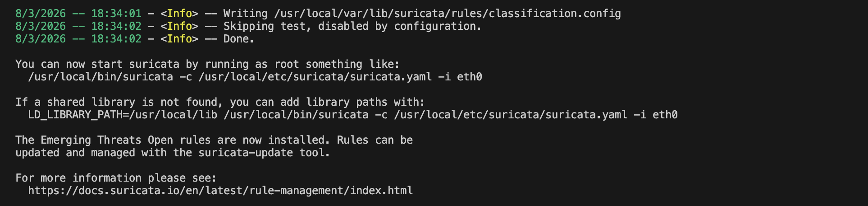The width and height of the screenshot is (868, 206).
Task: Click the Info tag on the Writing line
Action: tap(179, 14)
